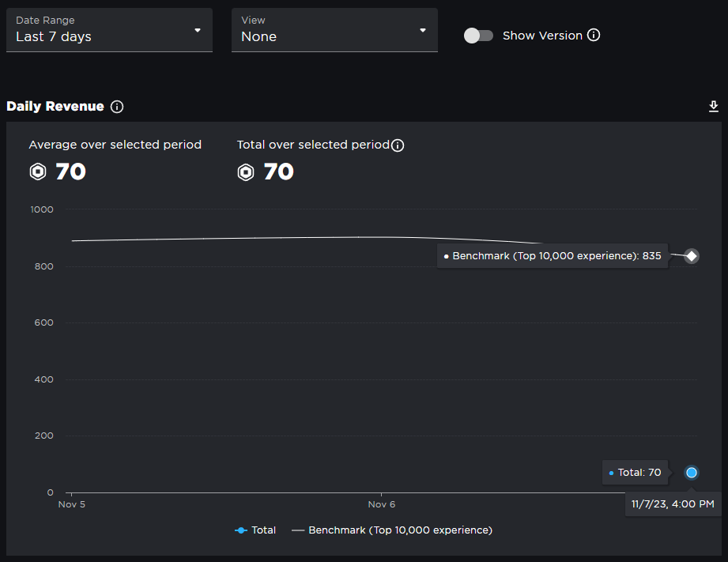Click the Robux icon next to average revenue
The image size is (728, 562).
37,172
